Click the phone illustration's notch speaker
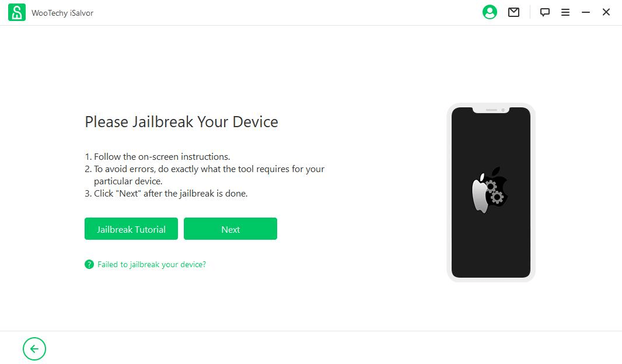Image resolution: width=622 pixels, height=364 pixels. click(491, 110)
